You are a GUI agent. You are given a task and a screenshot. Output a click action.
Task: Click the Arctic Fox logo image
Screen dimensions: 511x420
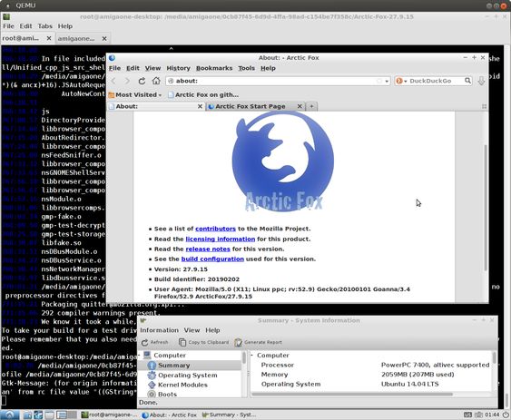(x=283, y=162)
